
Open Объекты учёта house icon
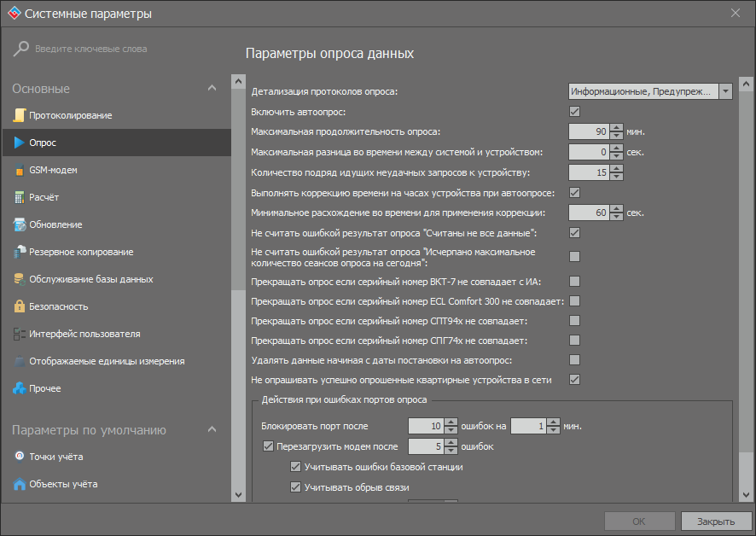click(20, 484)
